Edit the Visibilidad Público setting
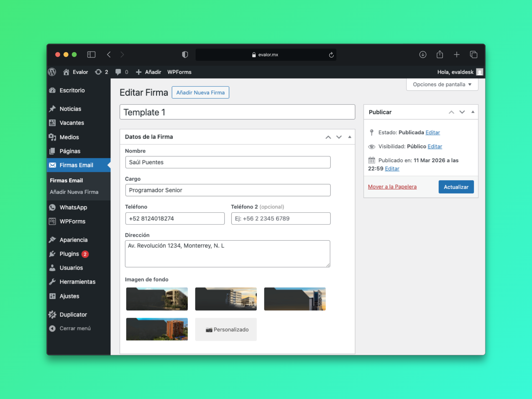Image resolution: width=532 pixels, height=399 pixels. tap(434, 146)
